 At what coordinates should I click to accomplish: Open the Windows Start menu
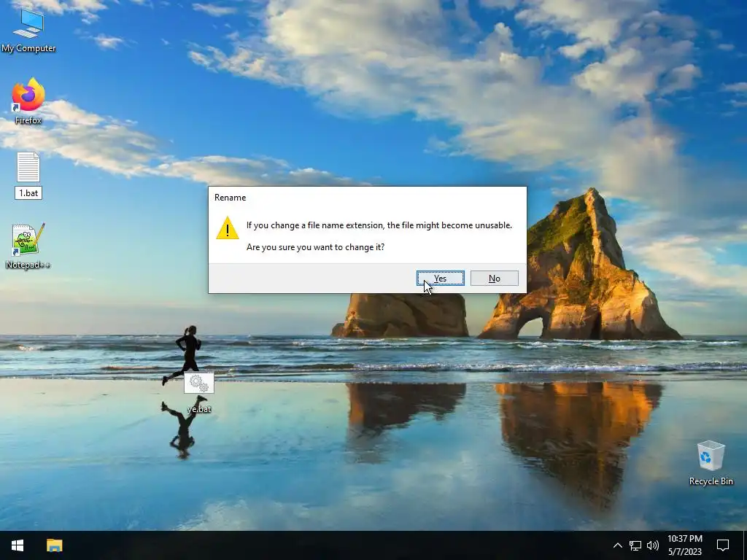coord(18,545)
